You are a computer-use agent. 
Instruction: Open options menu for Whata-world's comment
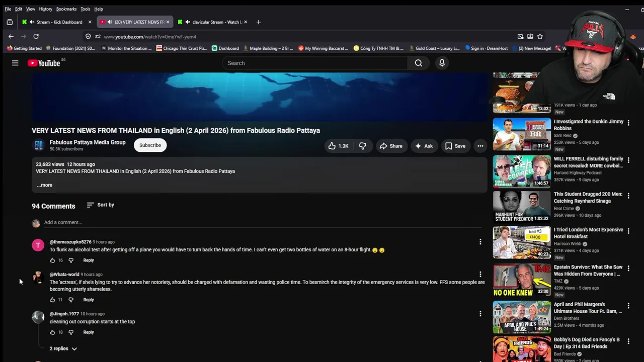[x=480, y=275]
